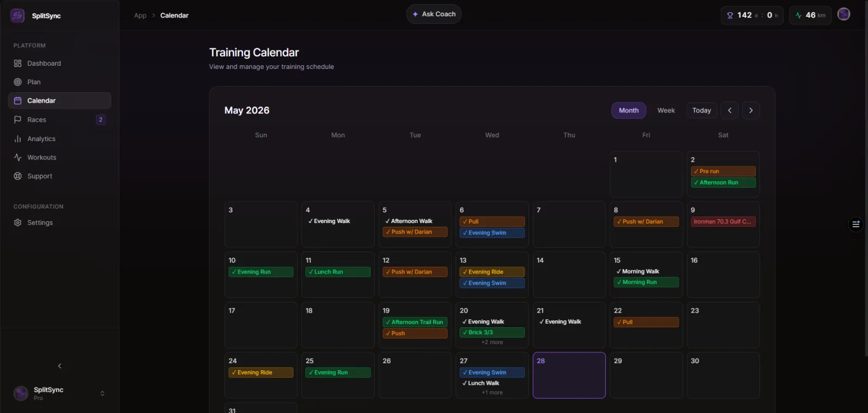Open Evening Walk on May 20

click(x=492, y=322)
